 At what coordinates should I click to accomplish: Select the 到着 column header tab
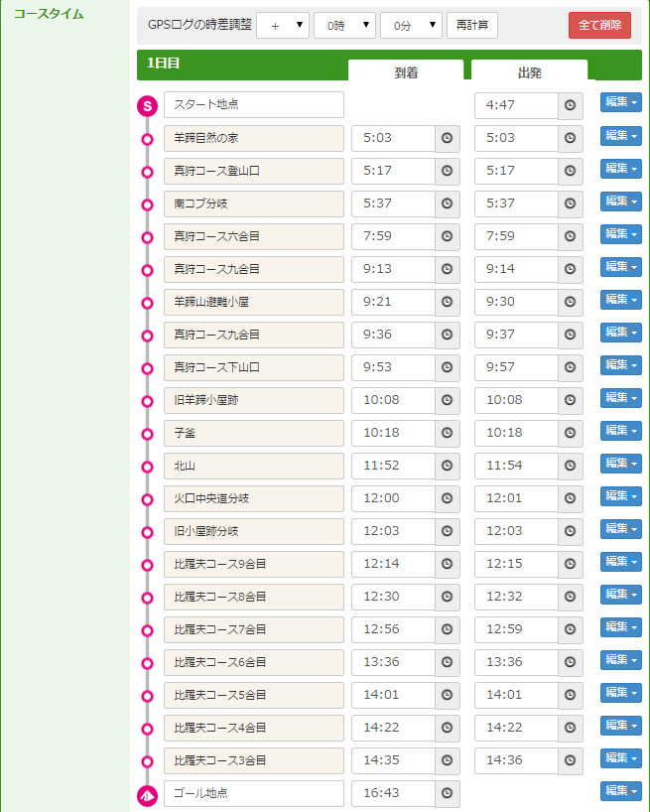pyautogui.click(x=405, y=71)
